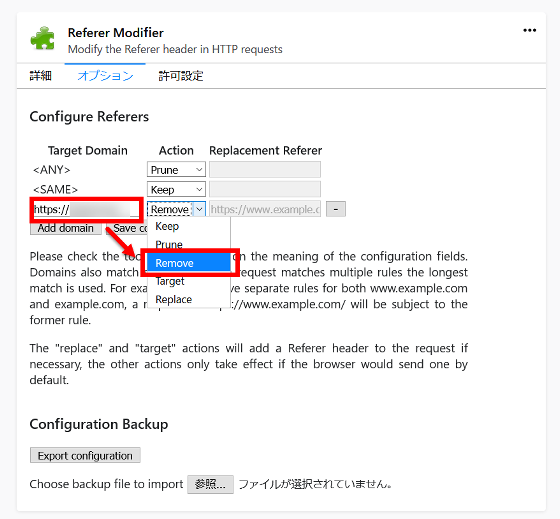Click the Modify the Referer header description text
The image size is (560, 519).
pos(175,49)
